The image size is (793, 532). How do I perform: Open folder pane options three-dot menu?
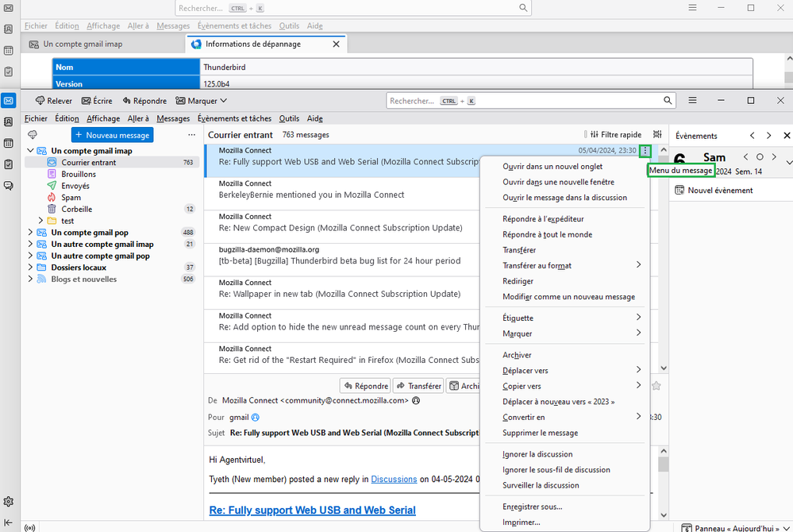click(x=191, y=135)
